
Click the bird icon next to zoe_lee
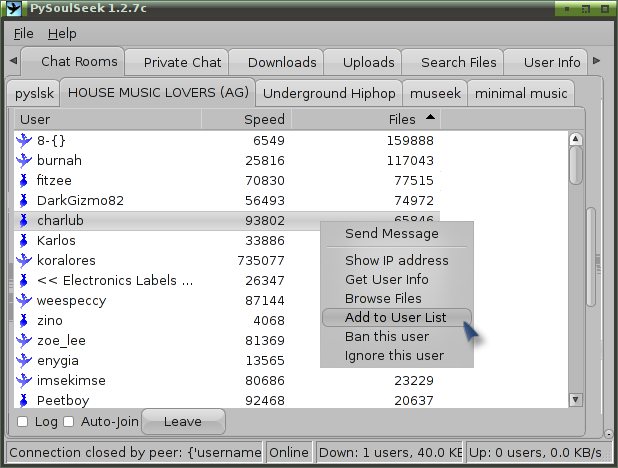[x=24, y=340]
